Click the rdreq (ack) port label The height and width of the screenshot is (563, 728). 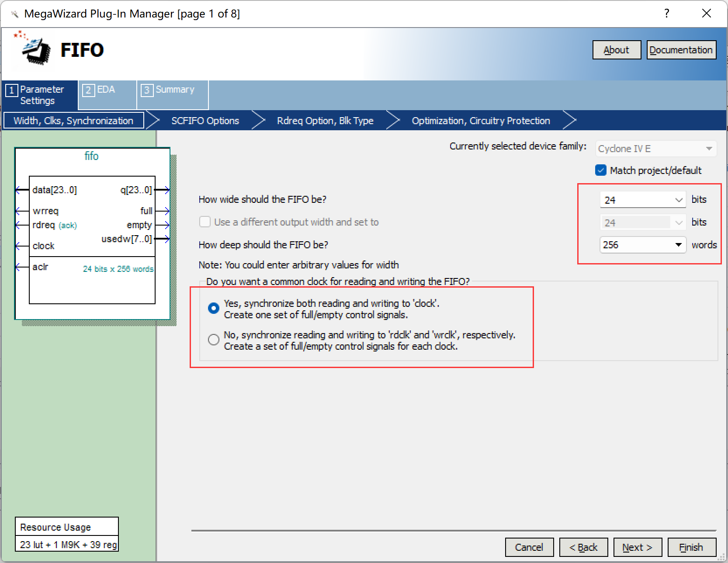(55, 225)
